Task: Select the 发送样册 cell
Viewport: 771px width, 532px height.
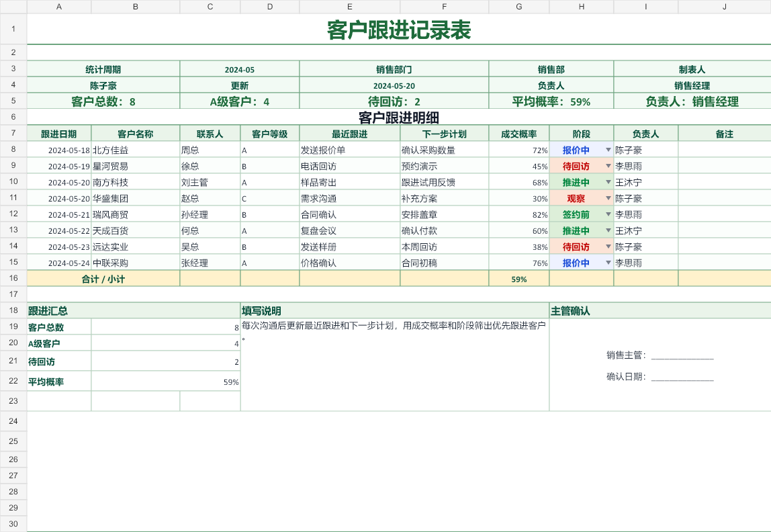Action: (x=350, y=247)
